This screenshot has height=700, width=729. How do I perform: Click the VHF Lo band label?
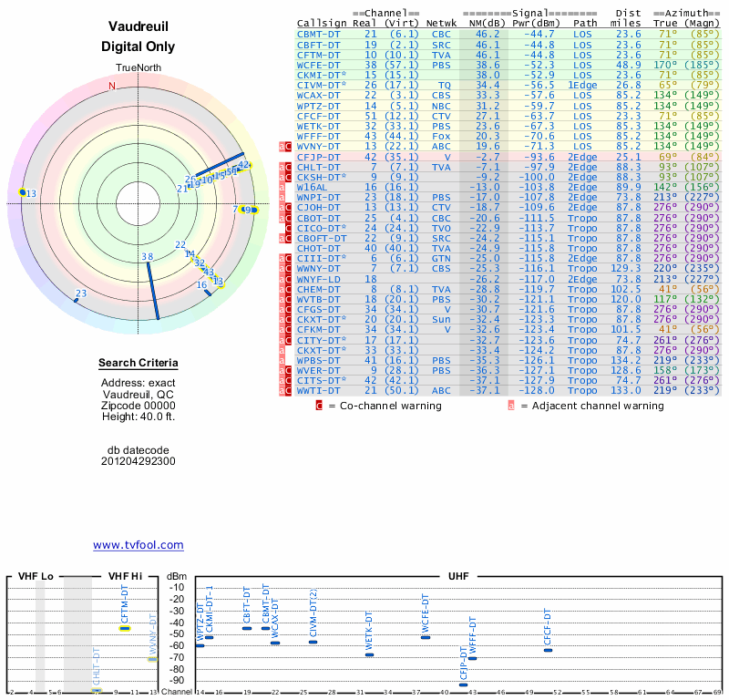pyautogui.click(x=36, y=576)
